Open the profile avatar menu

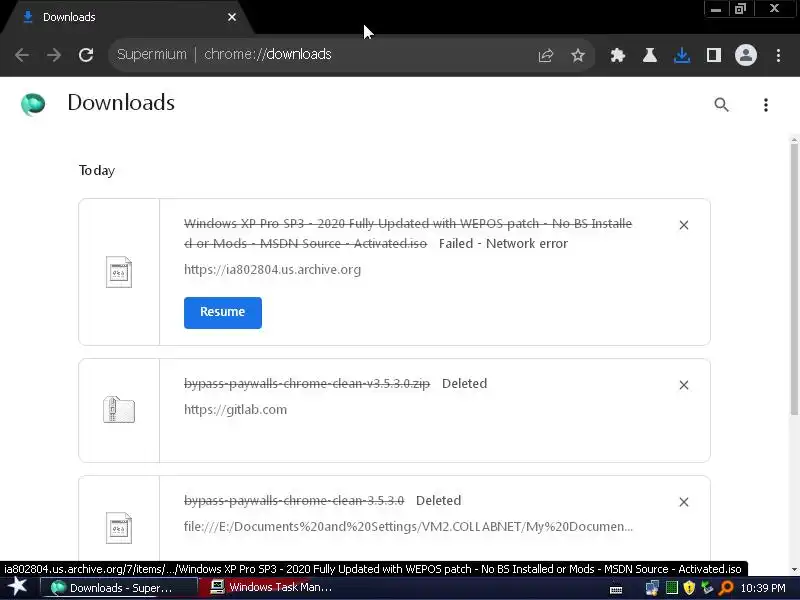pyautogui.click(x=745, y=55)
